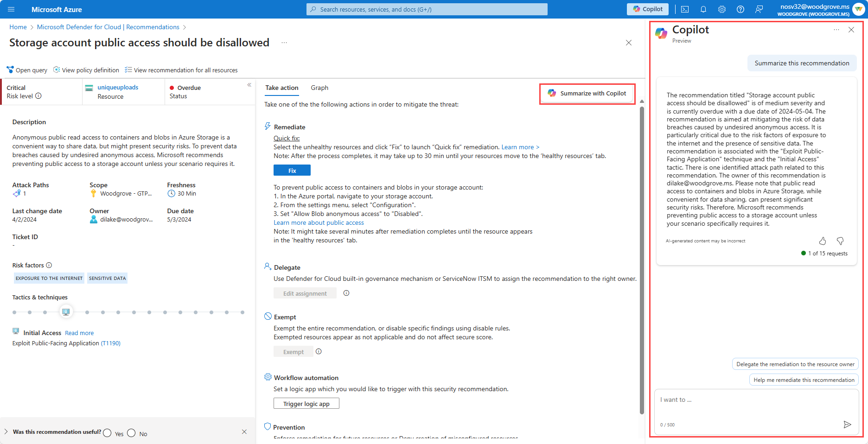The image size is (868, 444).
Task: Click the Attack Paths count icon
Action: [17, 193]
